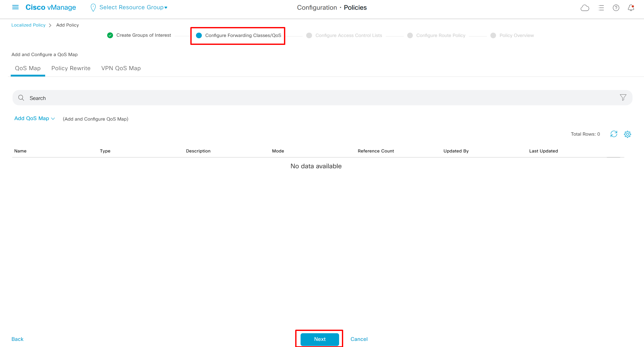Viewport: 644px width, 347px height.
Task: Expand the Add QoS Map dropdown
Action: click(x=34, y=119)
